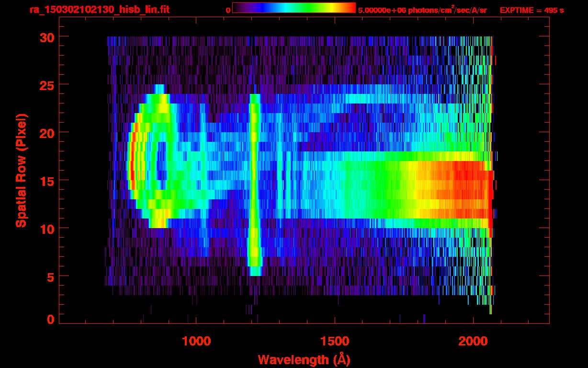
Task: Click the file name ra_150302102130_hisb_lin.fit
Action: tap(99, 10)
